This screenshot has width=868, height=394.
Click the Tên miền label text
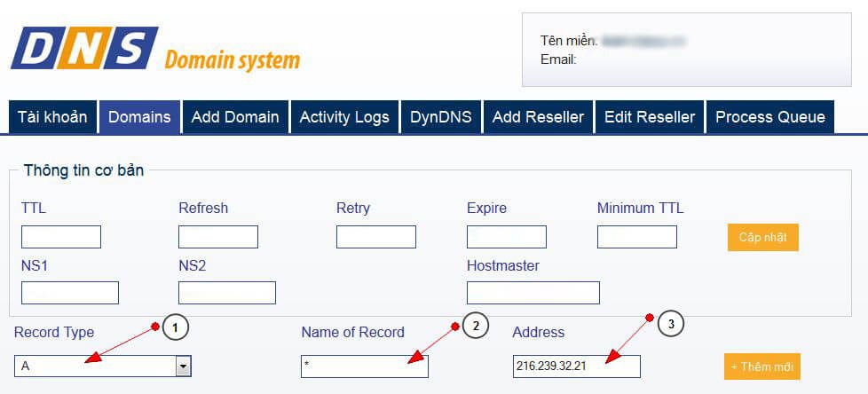[x=569, y=41]
